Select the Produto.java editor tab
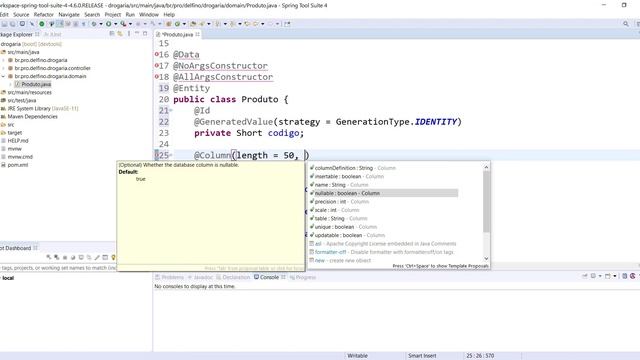The image size is (640, 360). click(177, 34)
